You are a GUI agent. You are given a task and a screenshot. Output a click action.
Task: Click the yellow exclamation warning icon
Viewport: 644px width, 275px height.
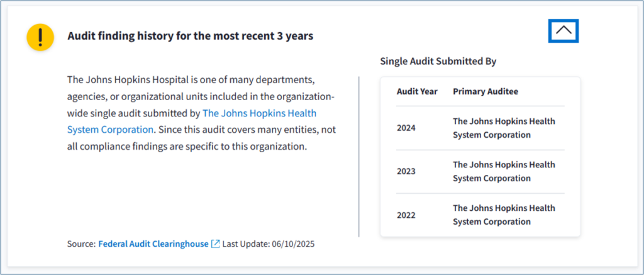point(40,38)
